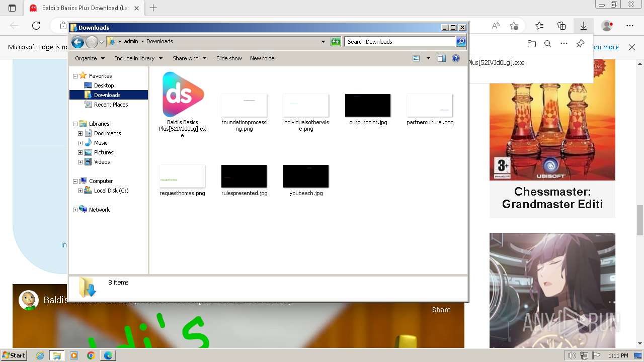Create a New folder
The height and width of the screenshot is (362, 644).
tap(263, 58)
